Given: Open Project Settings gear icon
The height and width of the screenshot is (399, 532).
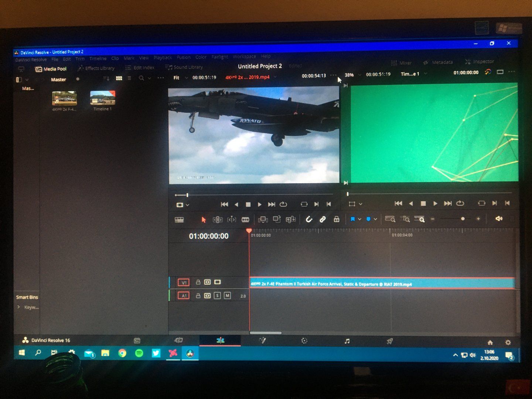Looking at the screenshot, I should pos(508,342).
